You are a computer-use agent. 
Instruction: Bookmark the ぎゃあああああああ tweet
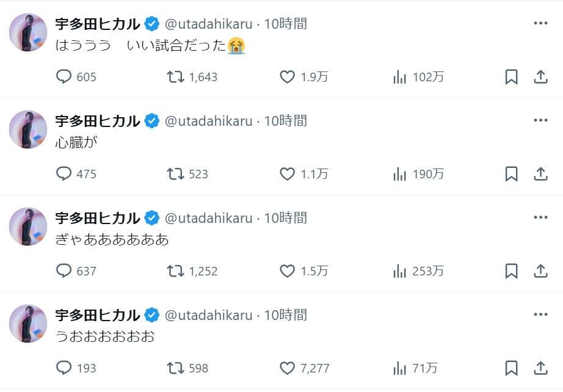(x=512, y=272)
